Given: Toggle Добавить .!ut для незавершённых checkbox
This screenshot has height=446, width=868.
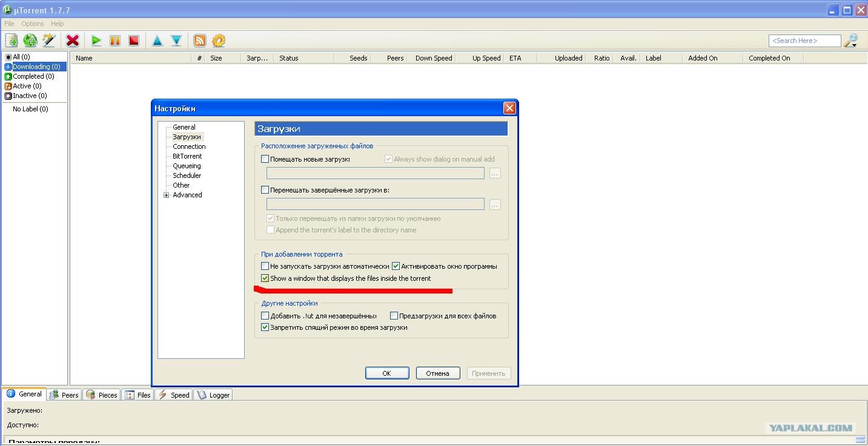Looking at the screenshot, I should 265,316.
